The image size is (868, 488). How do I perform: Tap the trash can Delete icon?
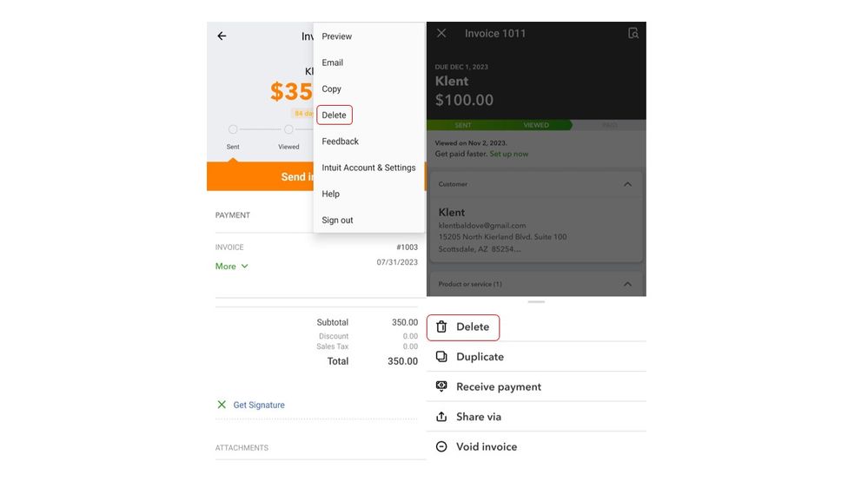click(441, 327)
